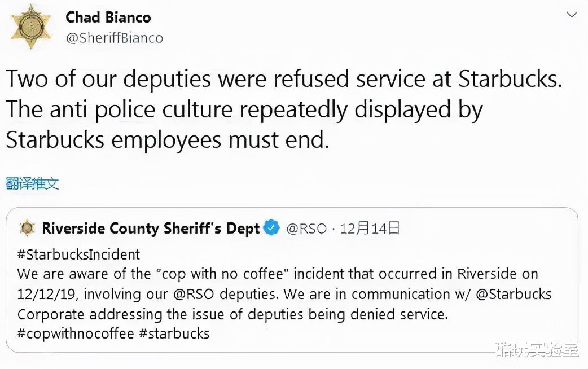Open the tweet options chevron menu
The height and width of the screenshot is (369, 588).
[x=572, y=15]
